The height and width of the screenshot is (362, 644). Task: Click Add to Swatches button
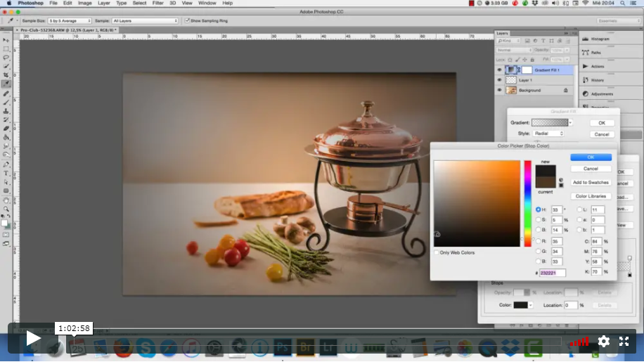coord(591,182)
